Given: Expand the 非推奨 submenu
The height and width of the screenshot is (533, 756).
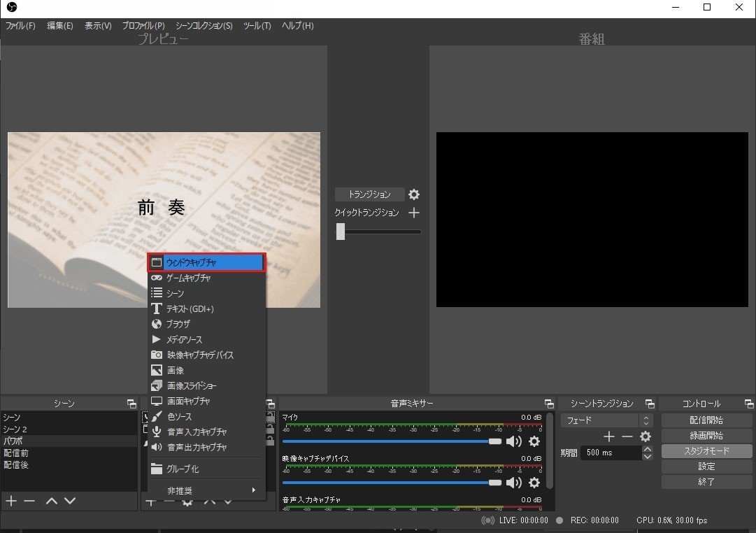Looking at the screenshot, I should pos(207,490).
